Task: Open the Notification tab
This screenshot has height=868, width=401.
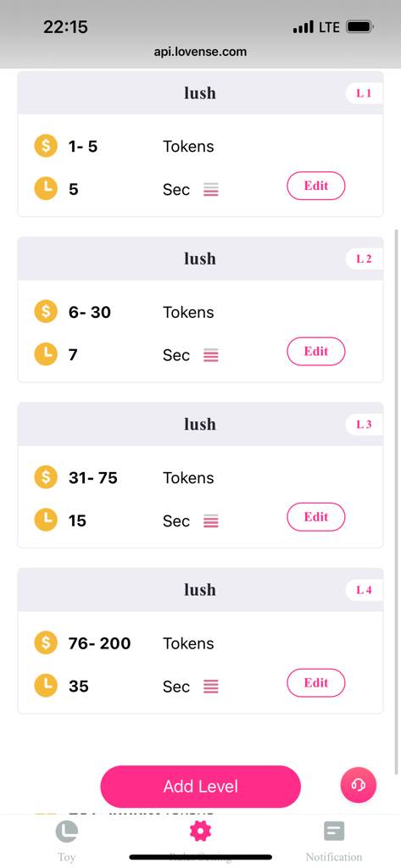Action: coord(334,842)
